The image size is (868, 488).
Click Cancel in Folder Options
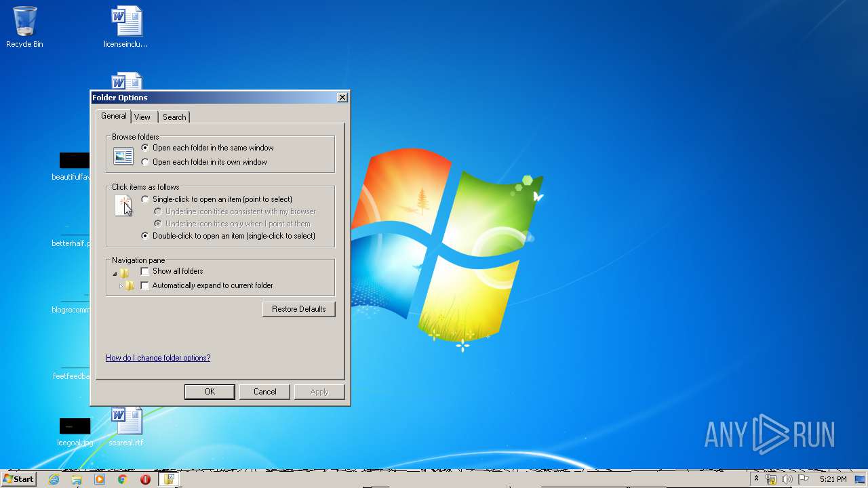click(x=264, y=392)
